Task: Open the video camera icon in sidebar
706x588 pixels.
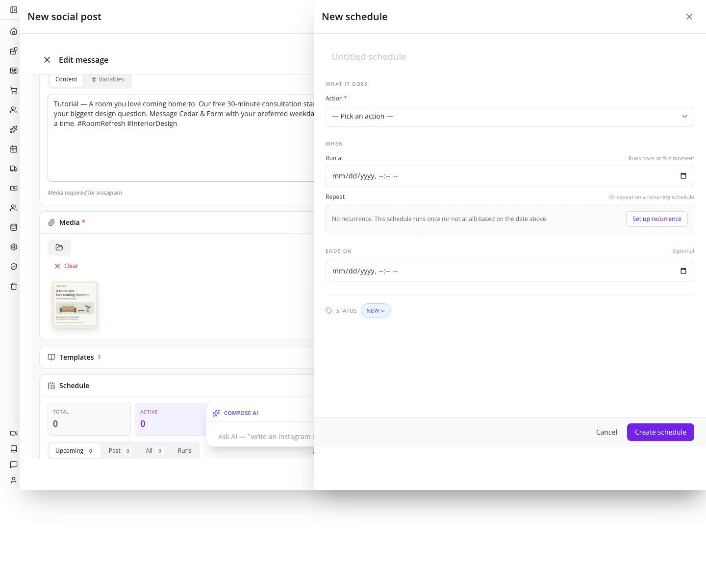Action: 14,433
